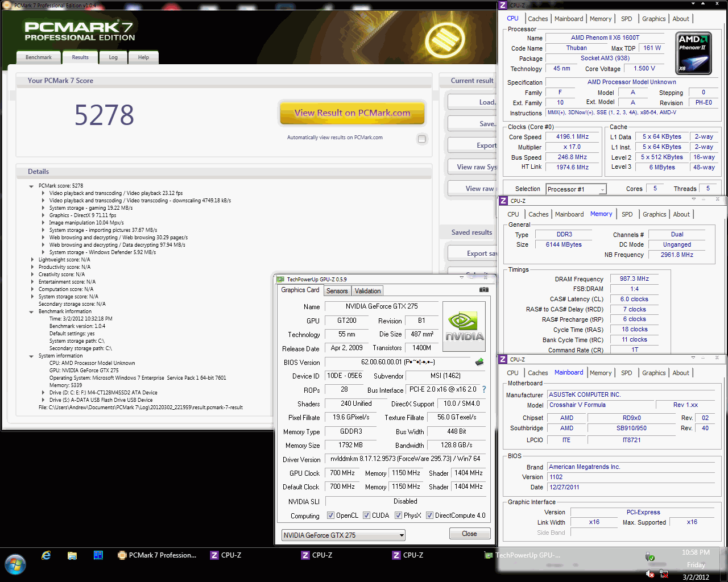Click the Save button under Current result
This screenshot has height=582, width=728.
(473, 124)
